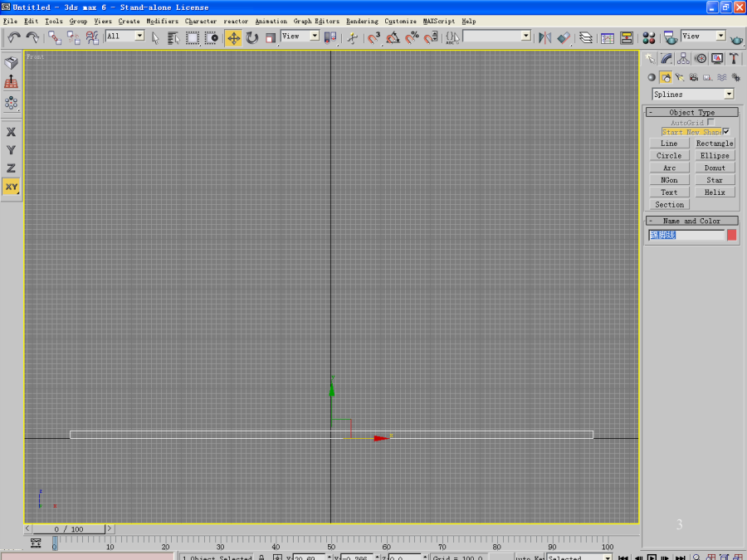
Task: Activate Select and Rotate tool
Action: (252, 37)
